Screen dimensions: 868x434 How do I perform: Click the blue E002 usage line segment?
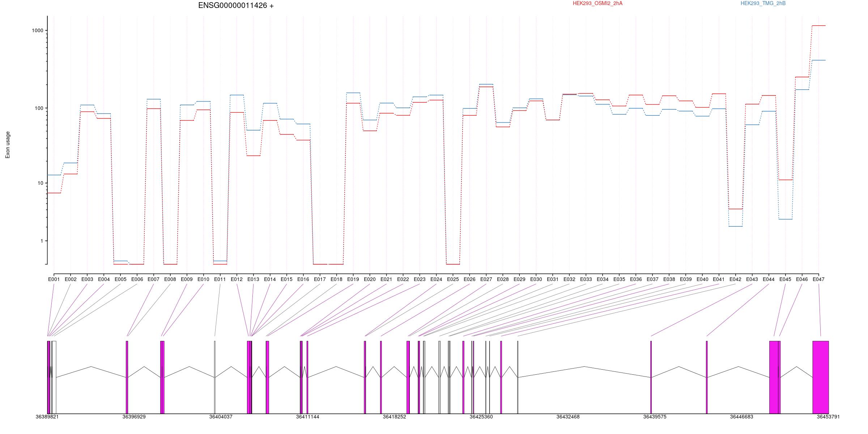point(71,163)
